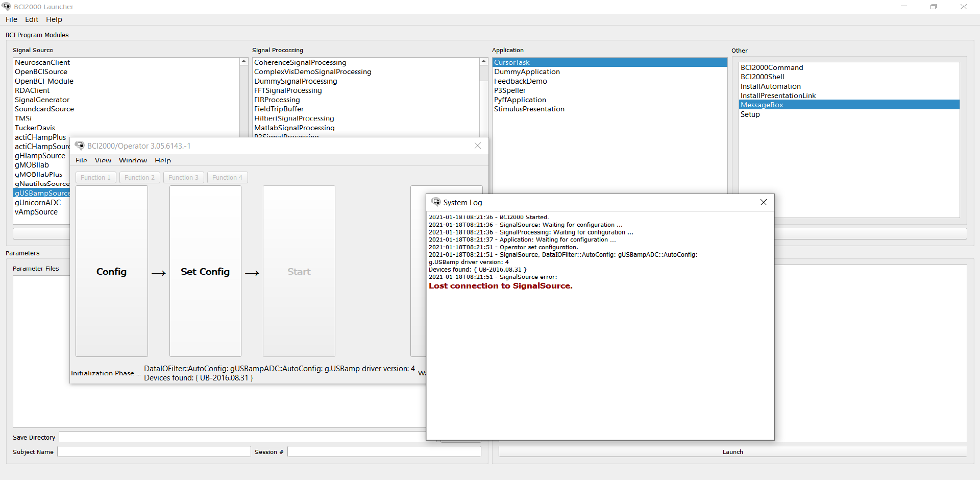Click the greyed Start button
980x480 pixels.
coord(299,271)
